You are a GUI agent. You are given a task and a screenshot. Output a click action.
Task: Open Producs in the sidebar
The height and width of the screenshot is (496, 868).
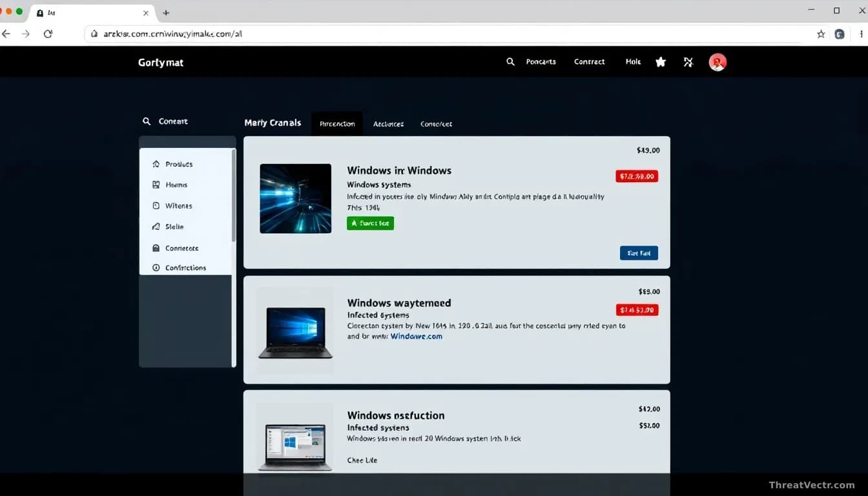tap(179, 164)
